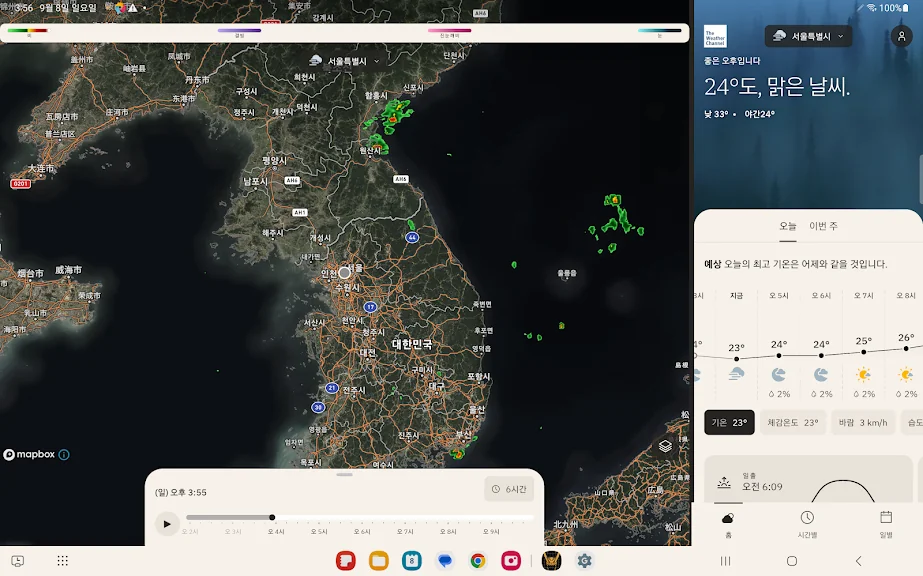Viewport: 923px width, 576px height.
Task: Open the apps grid launcher
Action: pos(62,561)
